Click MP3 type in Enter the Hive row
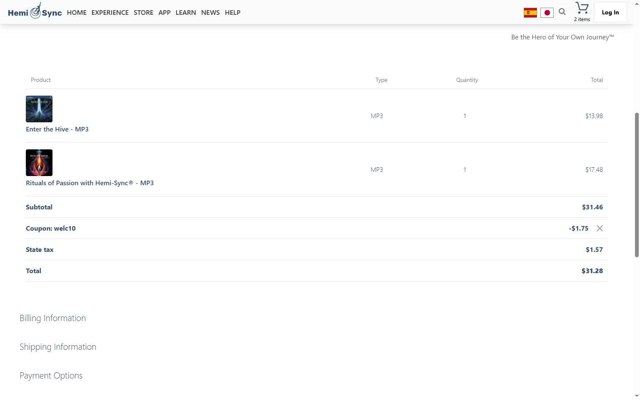The height and width of the screenshot is (400, 640). (x=377, y=116)
